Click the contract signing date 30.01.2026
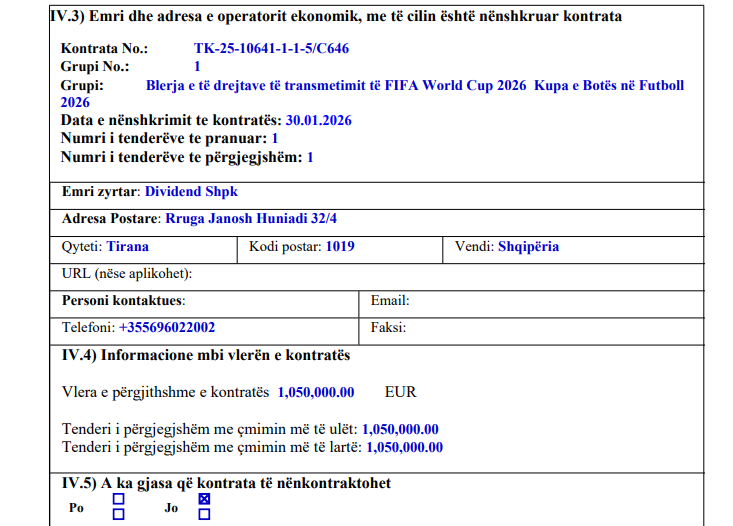The height and width of the screenshot is (526, 733). pos(319,120)
